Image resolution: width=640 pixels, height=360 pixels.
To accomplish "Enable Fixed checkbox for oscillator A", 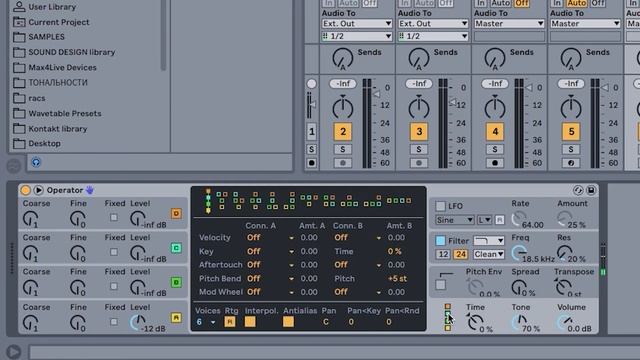I will click(x=114, y=322).
